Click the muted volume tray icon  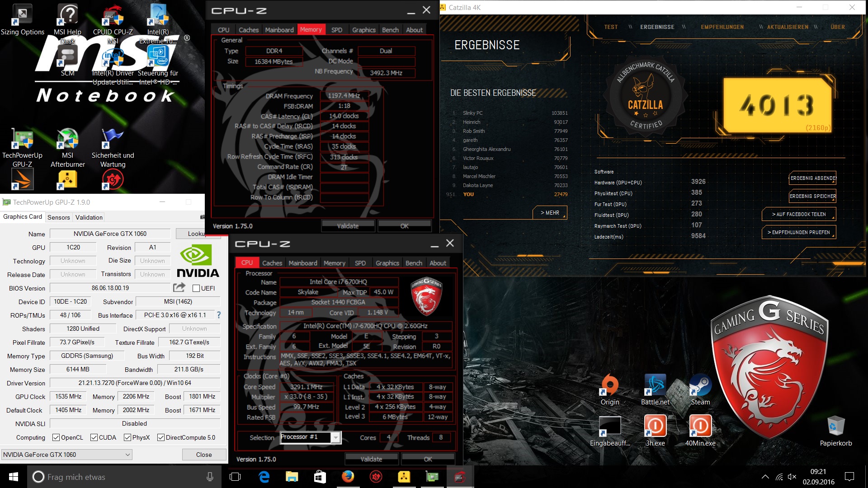click(x=792, y=477)
